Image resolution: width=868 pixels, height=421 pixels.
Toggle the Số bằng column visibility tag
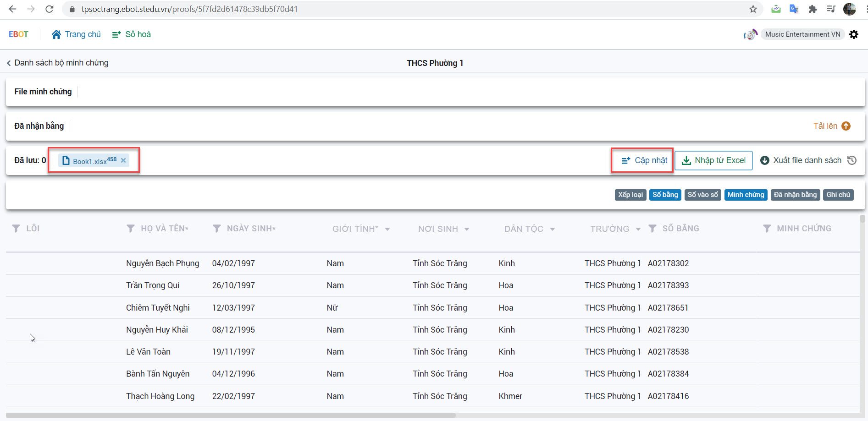coord(665,195)
